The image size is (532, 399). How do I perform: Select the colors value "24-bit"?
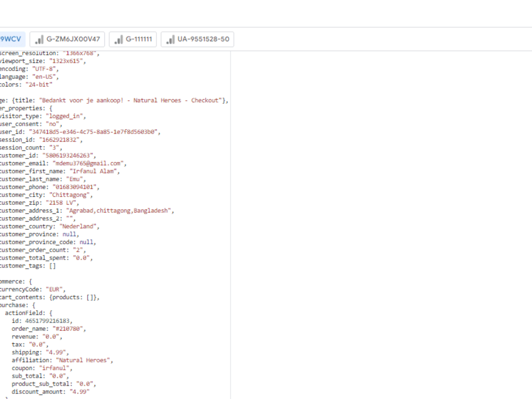coord(39,85)
